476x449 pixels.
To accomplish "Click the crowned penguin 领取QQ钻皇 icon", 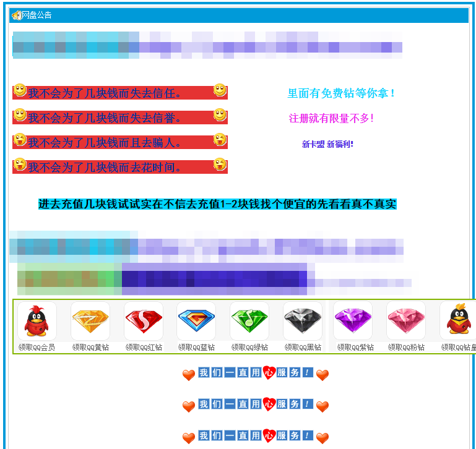I will pyautogui.click(x=458, y=320).
